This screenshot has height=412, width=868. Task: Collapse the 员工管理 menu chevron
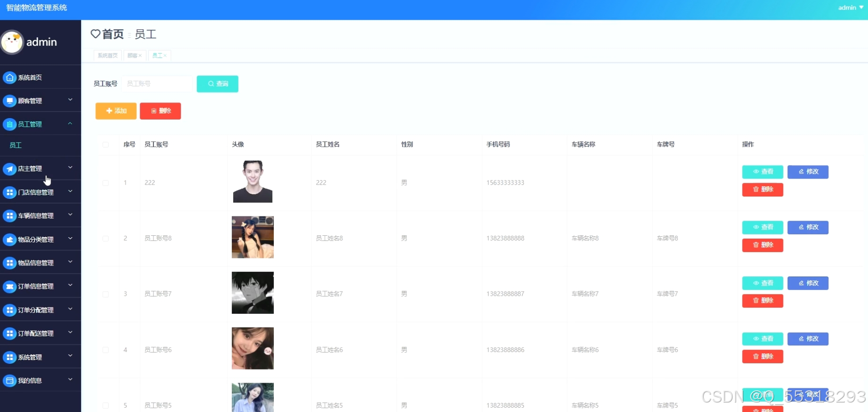(x=70, y=123)
